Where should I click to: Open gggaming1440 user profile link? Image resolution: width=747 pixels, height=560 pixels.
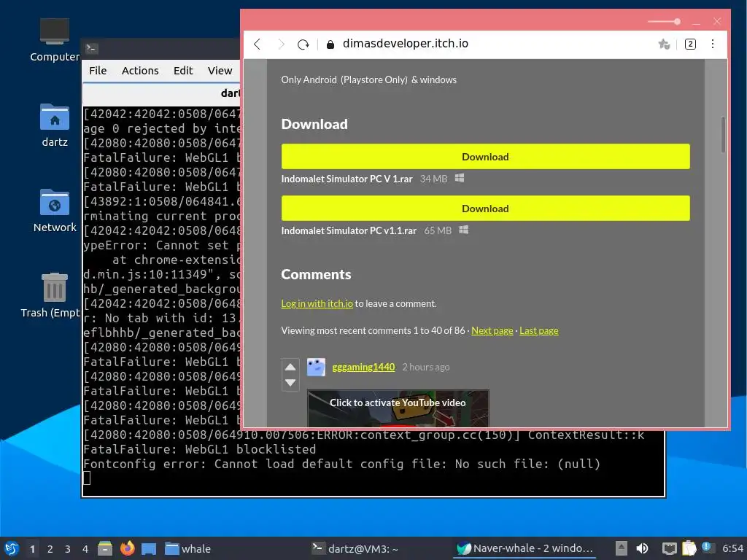(363, 367)
